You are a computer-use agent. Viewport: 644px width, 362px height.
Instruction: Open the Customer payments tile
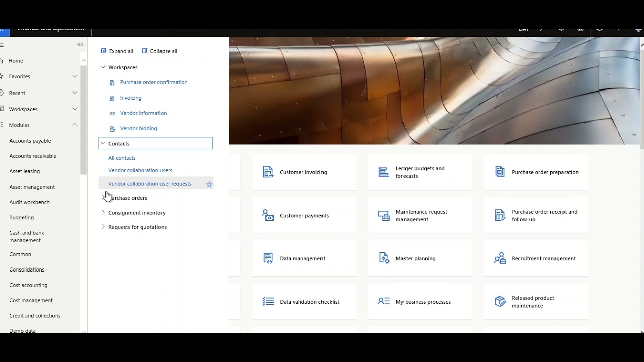[x=304, y=215]
